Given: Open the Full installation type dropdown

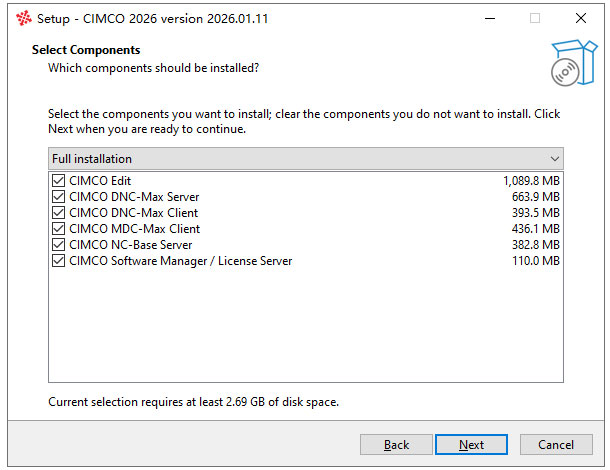Looking at the screenshot, I should tap(306, 158).
